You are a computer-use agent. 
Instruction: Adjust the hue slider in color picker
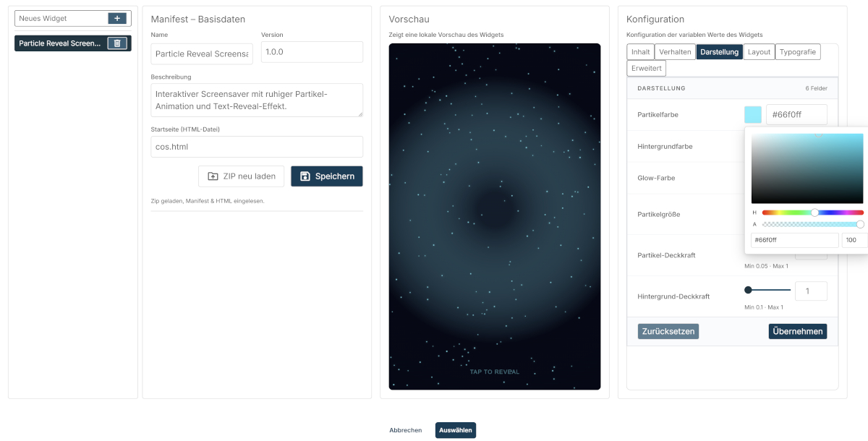pos(814,213)
